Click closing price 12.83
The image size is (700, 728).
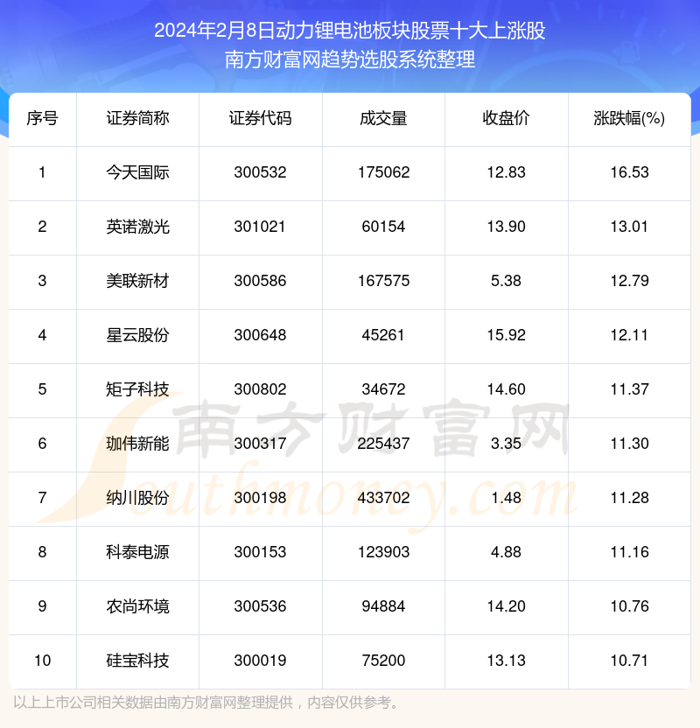pos(506,172)
